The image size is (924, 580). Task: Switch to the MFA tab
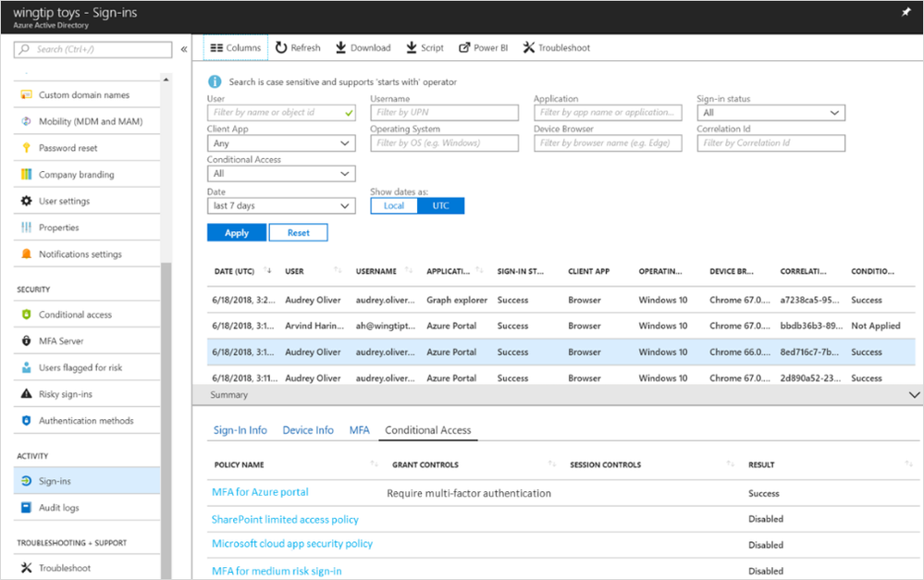point(360,430)
